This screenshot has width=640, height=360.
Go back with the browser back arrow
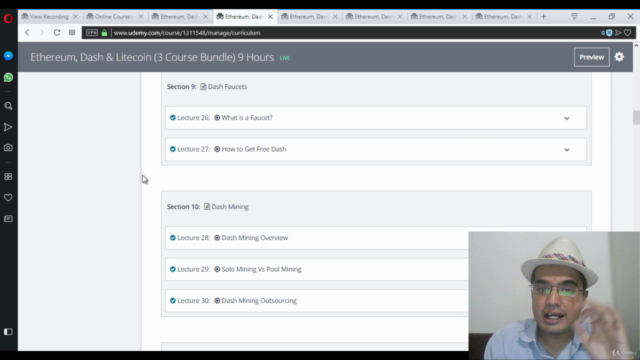[x=27, y=33]
